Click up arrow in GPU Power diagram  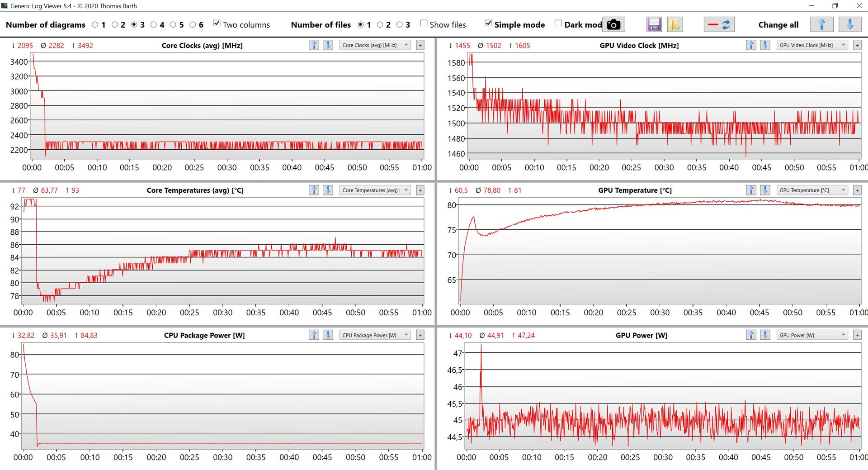[x=751, y=335]
